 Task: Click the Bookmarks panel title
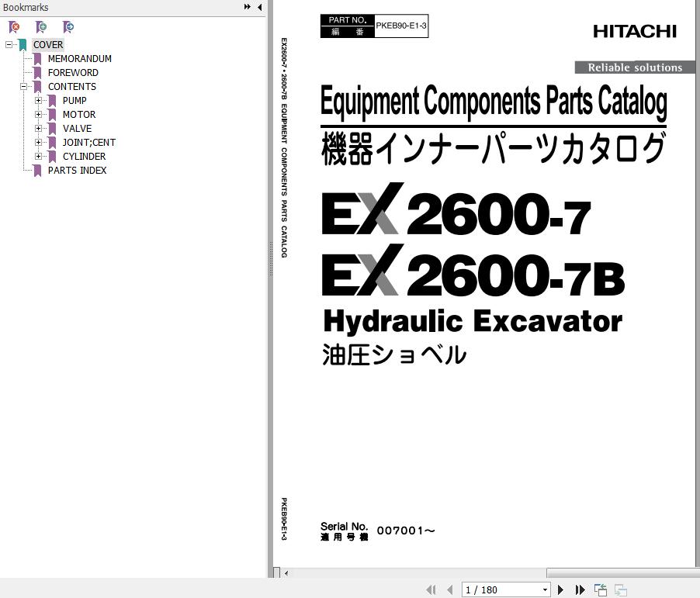tap(26, 7)
